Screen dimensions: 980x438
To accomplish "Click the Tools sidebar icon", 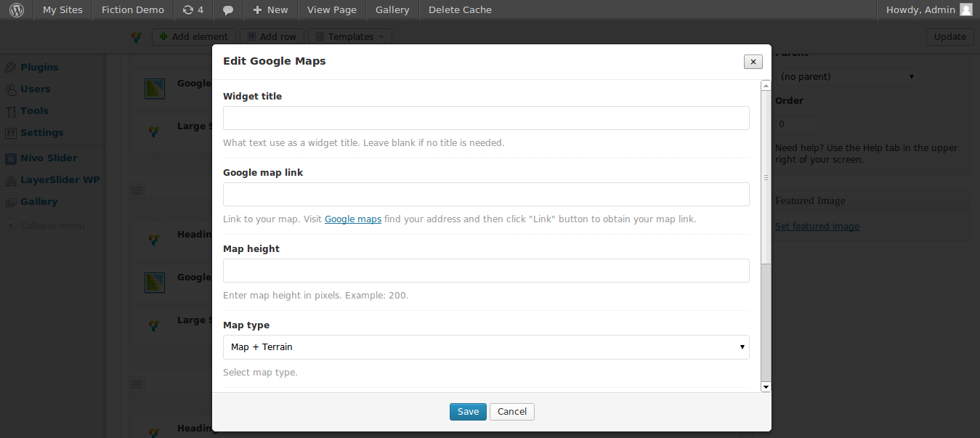I will pos(10,111).
